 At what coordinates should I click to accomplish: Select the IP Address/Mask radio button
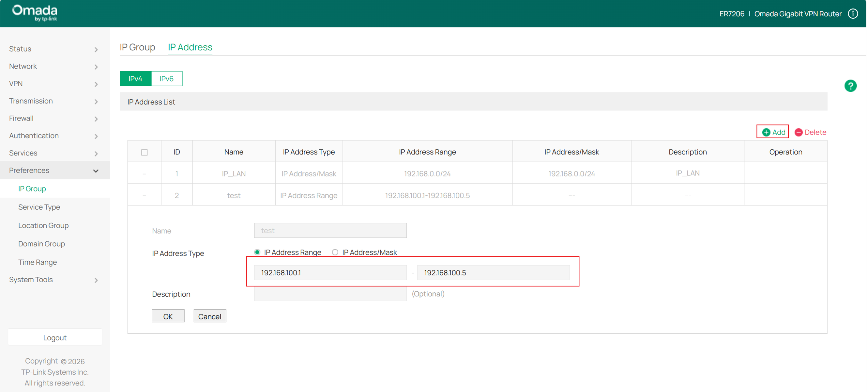pyautogui.click(x=335, y=252)
